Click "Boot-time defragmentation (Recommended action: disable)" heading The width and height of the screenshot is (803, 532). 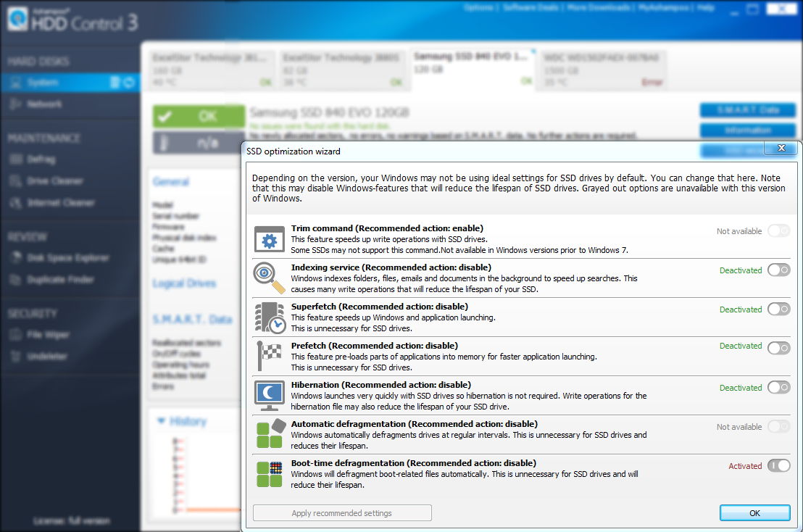click(x=414, y=463)
